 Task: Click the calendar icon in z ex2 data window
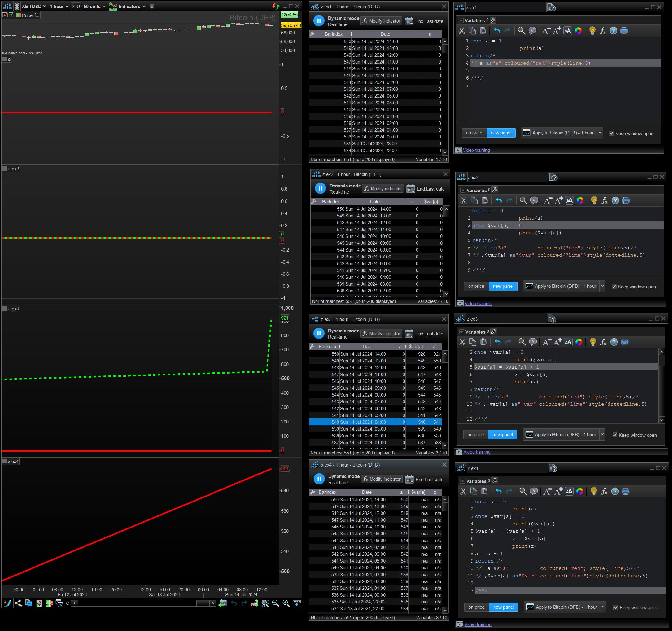coord(410,189)
